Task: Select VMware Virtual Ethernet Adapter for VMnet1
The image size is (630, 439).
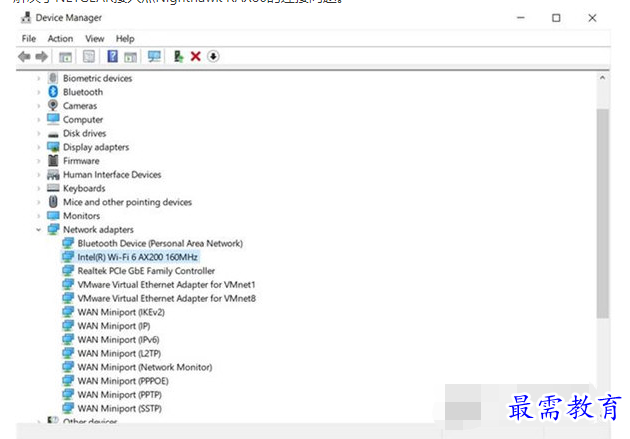Action: 166,284
